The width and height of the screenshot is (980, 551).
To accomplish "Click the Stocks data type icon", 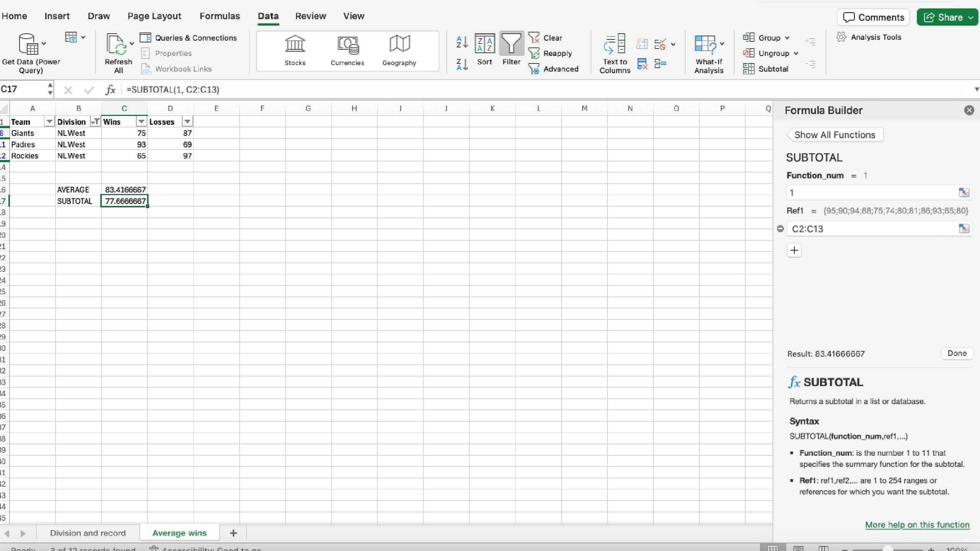I will 295,44.
